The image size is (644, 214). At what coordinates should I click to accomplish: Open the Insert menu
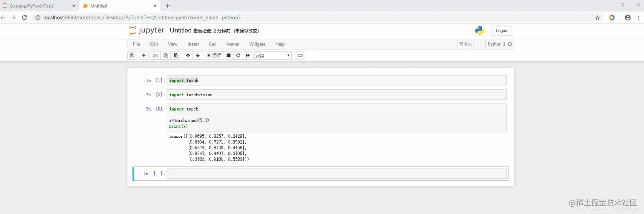(193, 44)
